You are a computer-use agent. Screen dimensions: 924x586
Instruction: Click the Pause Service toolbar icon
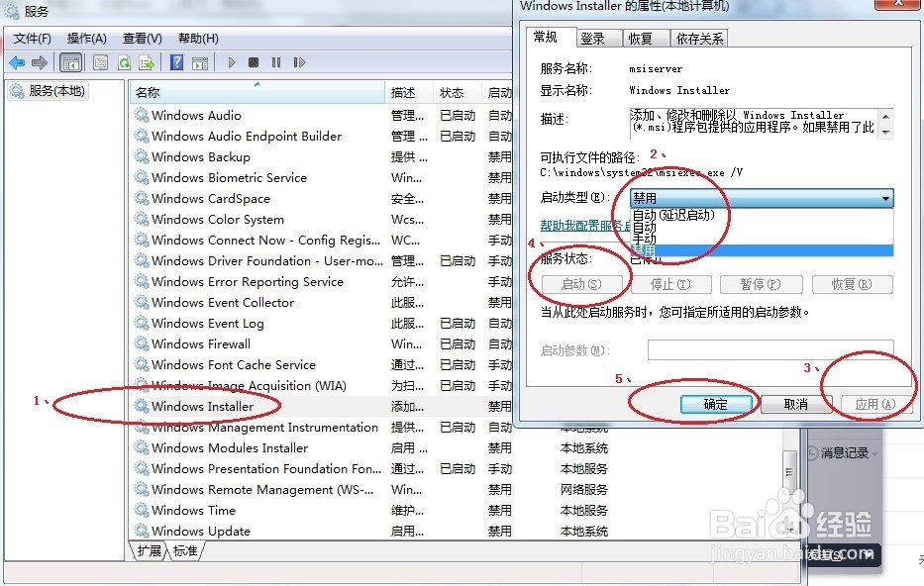coord(275,62)
